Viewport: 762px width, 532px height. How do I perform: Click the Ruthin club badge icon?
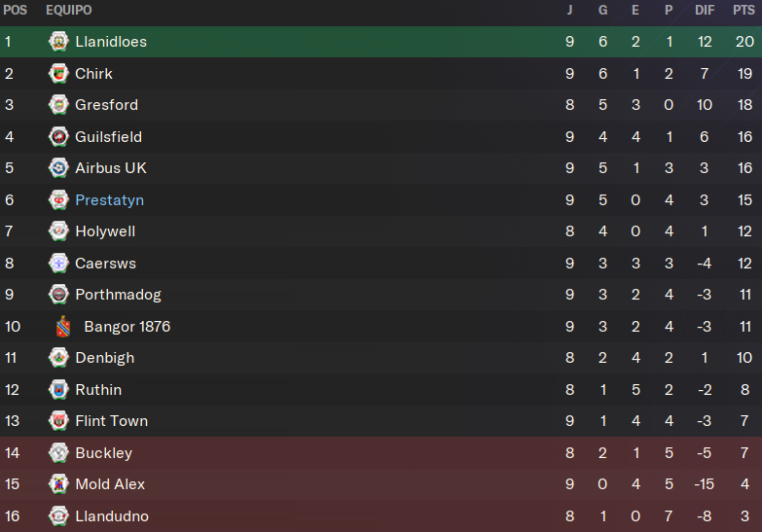click(x=58, y=389)
